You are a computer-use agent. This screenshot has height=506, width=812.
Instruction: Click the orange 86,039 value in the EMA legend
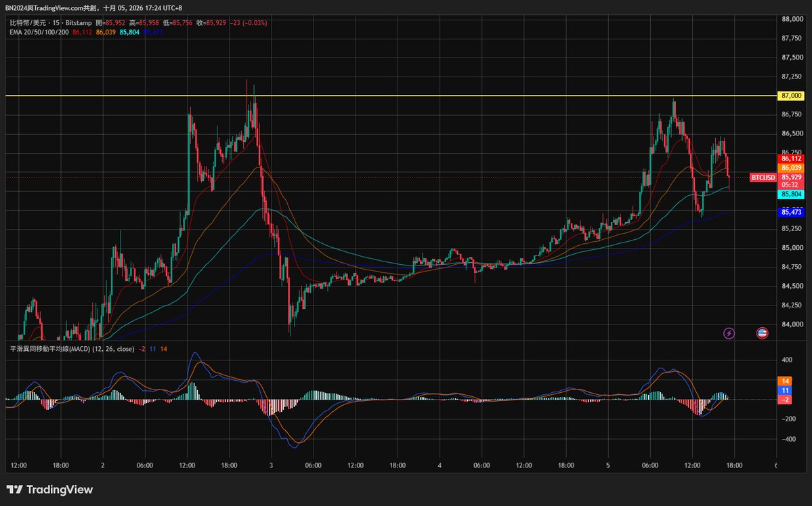106,32
